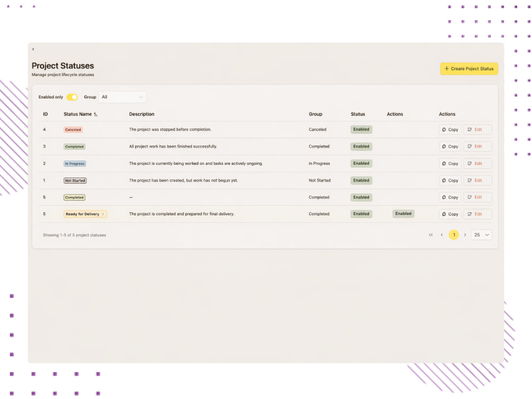The height and width of the screenshot is (399, 532).
Task: Click the Description column header
Action: 142,114
